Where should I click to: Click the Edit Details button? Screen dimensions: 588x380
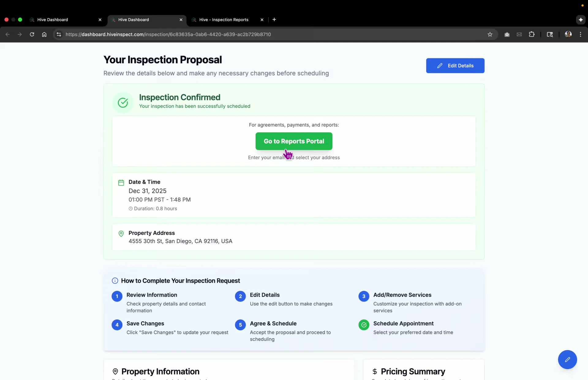455,66
